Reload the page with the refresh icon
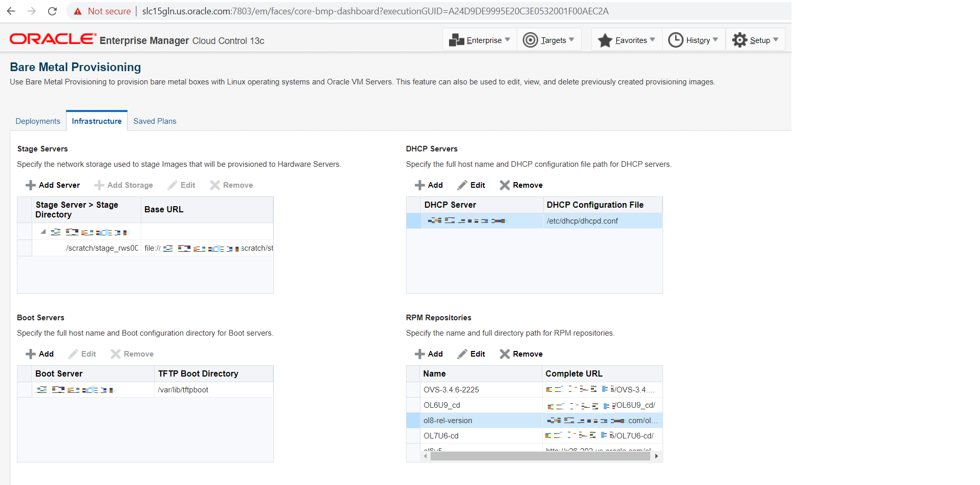Viewport: 980px width, 485px height. click(x=52, y=11)
